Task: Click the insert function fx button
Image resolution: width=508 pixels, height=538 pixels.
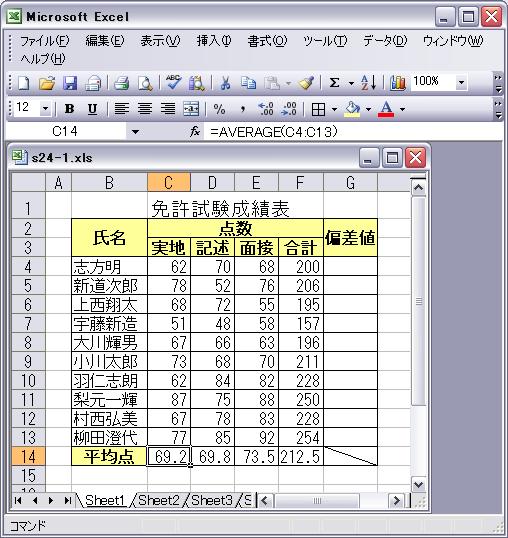Action: (x=194, y=131)
